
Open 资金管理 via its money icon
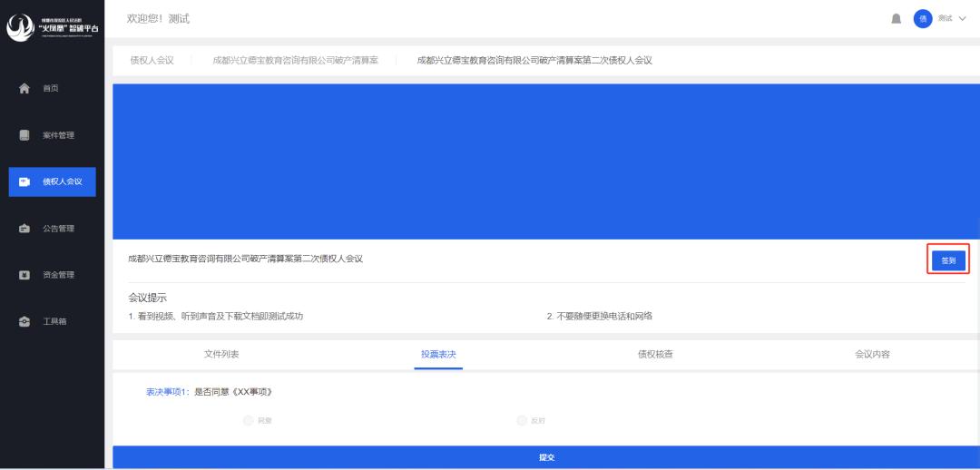25,275
